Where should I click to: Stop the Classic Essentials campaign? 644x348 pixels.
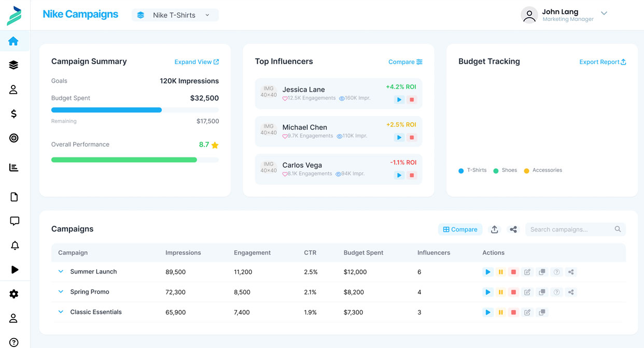pyautogui.click(x=514, y=312)
